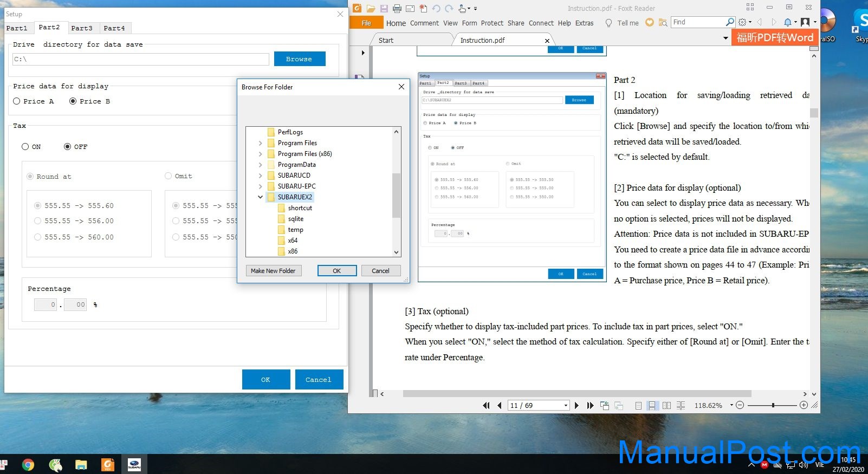Go to last page in Foxit Reader
Screen dimensions: 868x474
590,405
